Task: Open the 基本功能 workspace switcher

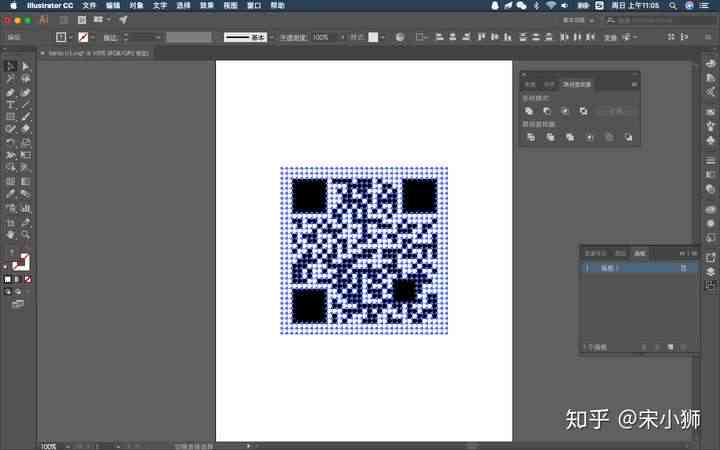Action: 579,20
